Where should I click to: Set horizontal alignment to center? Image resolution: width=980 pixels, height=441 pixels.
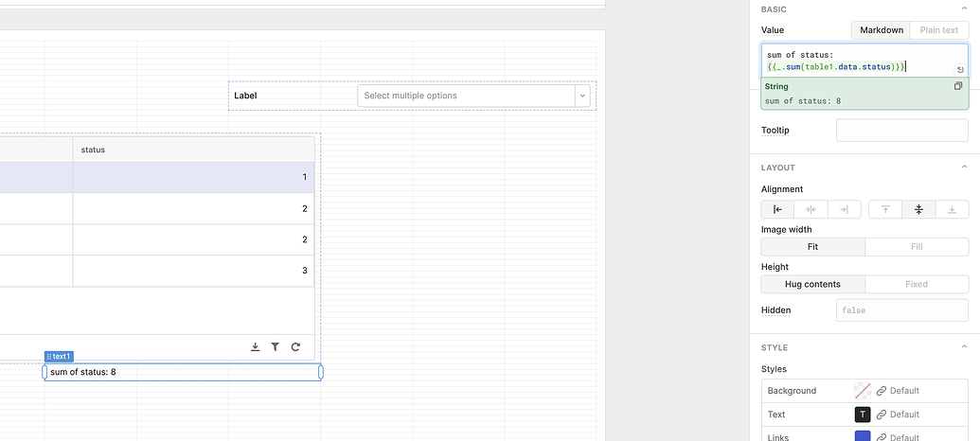point(811,209)
